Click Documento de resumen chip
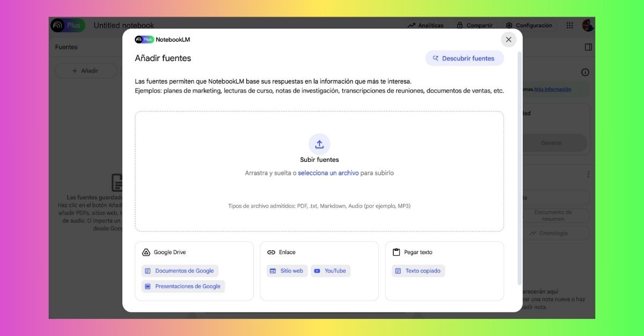The width and height of the screenshot is (644, 336). click(x=552, y=216)
